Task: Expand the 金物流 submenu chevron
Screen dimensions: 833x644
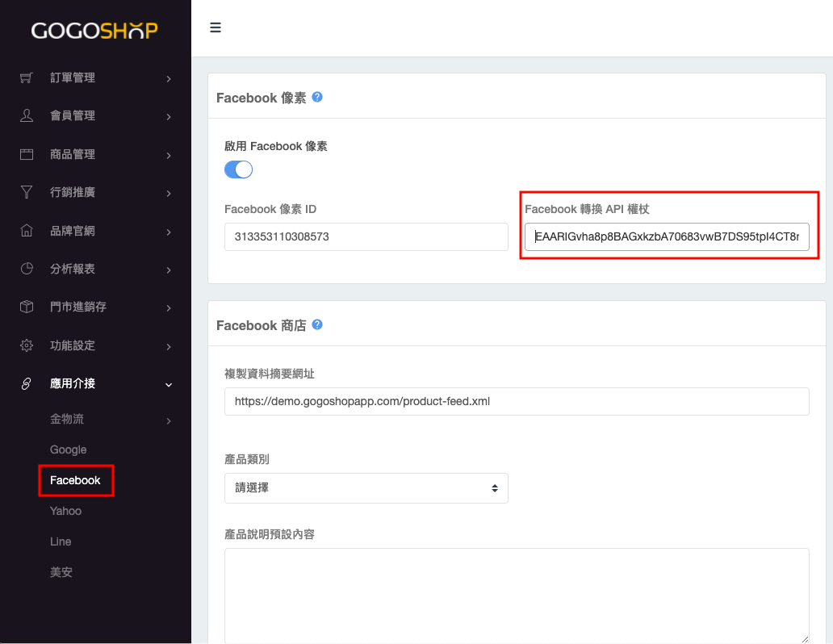Action: pyautogui.click(x=169, y=420)
